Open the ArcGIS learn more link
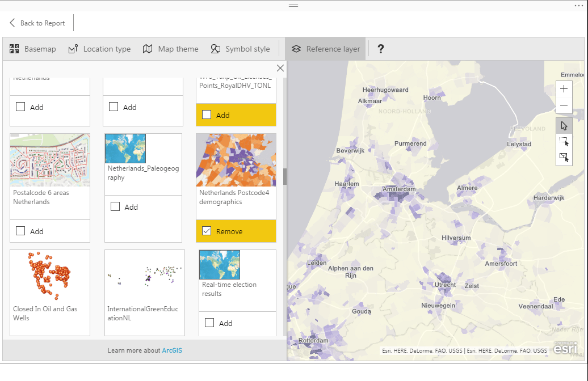Viewport: 588px width, 381px height. pyautogui.click(x=172, y=350)
